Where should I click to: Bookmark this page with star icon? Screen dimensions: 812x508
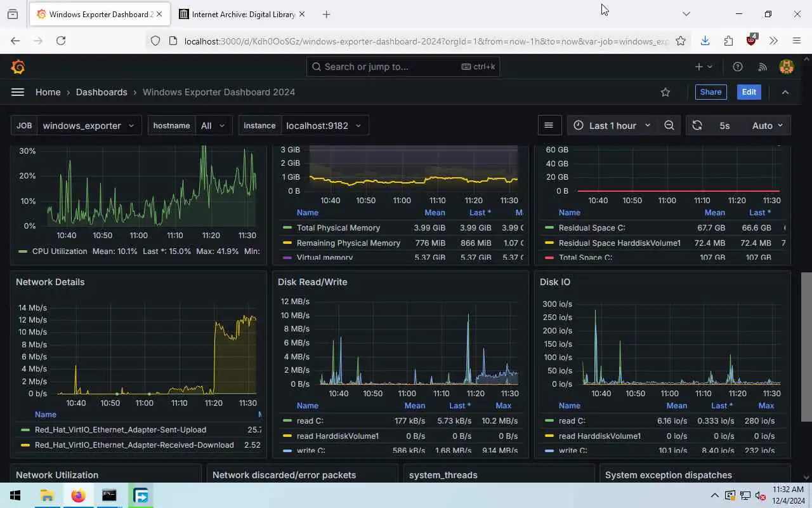(681, 41)
